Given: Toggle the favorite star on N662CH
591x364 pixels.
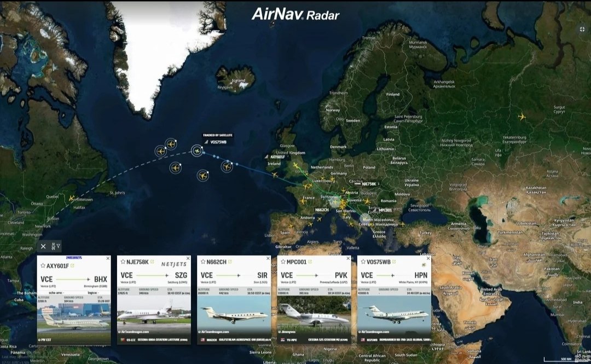Looking at the screenshot, I should (203, 262).
